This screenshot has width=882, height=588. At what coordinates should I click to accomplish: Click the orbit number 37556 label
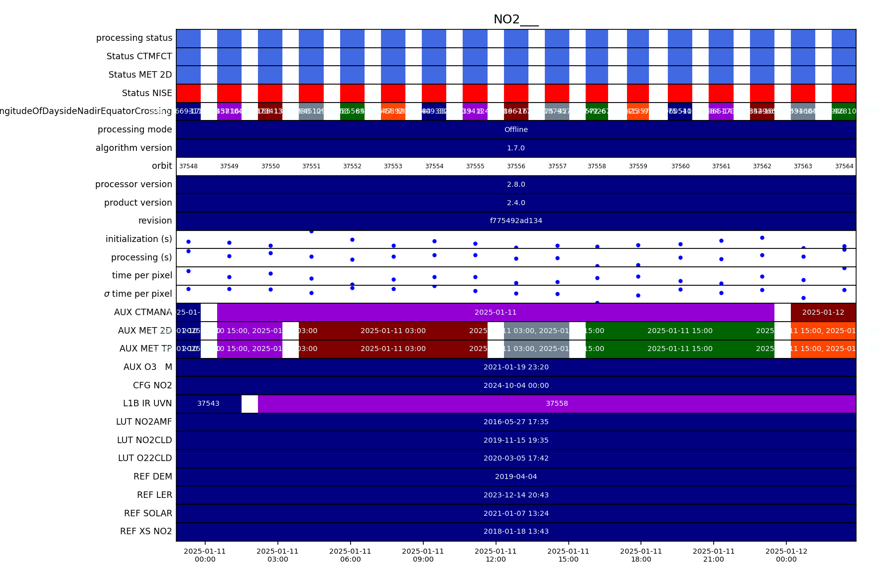coord(516,166)
